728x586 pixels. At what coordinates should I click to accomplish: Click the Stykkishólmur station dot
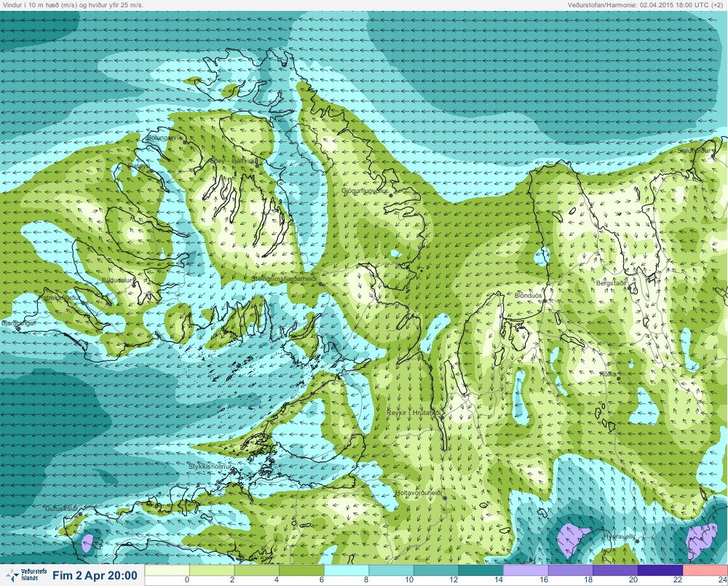[x=234, y=471]
